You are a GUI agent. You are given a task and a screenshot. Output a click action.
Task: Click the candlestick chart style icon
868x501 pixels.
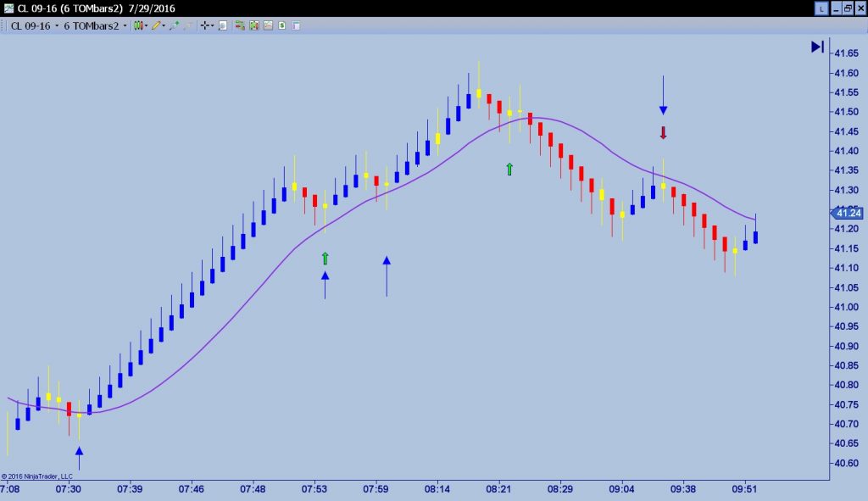(x=138, y=25)
